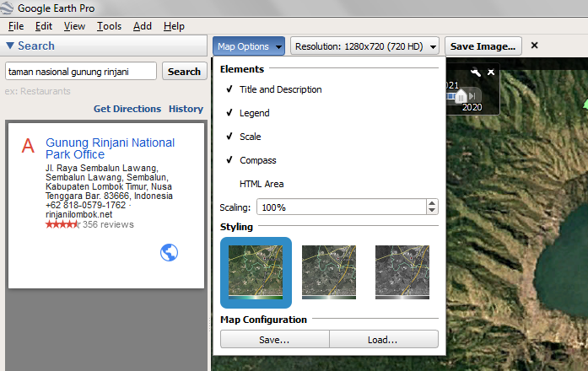Increase the Scaling value with up arrow
Viewport: 588px width, 371px height.
point(432,203)
